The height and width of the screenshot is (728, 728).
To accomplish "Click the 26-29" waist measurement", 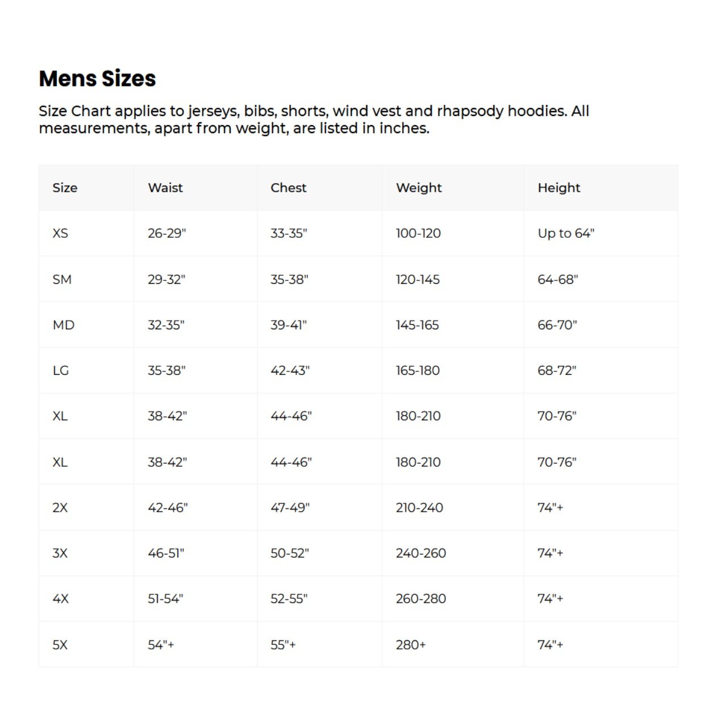I will click(x=167, y=233).
